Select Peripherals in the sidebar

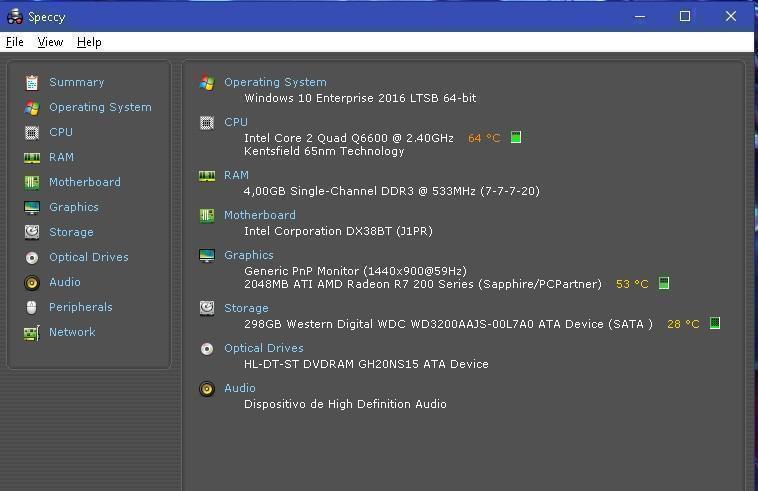(x=80, y=307)
